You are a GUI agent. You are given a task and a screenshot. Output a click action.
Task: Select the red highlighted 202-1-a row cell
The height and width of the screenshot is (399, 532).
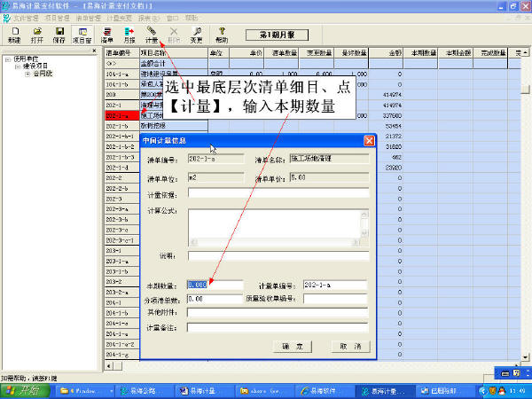click(122, 115)
